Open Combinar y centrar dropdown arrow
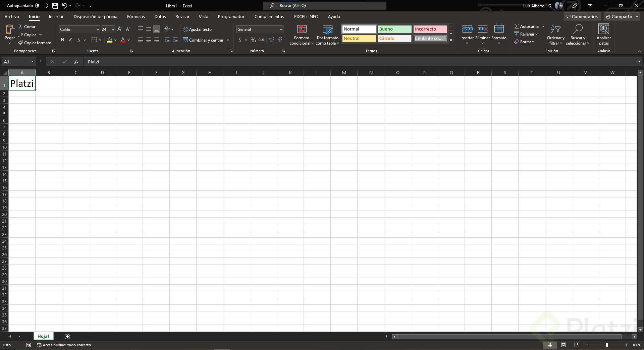The image size is (644, 350). point(228,40)
